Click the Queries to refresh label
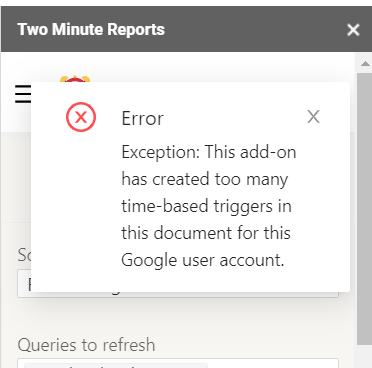 click(x=86, y=345)
